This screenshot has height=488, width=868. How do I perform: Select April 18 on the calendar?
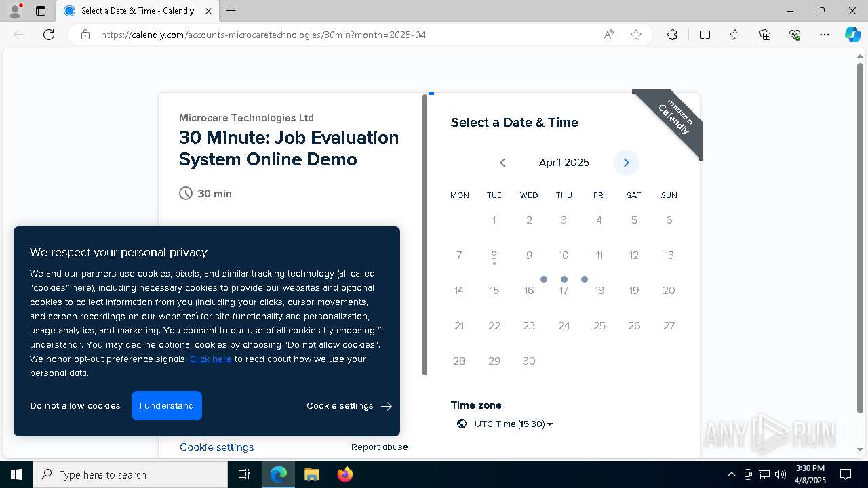(x=599, y=291)
